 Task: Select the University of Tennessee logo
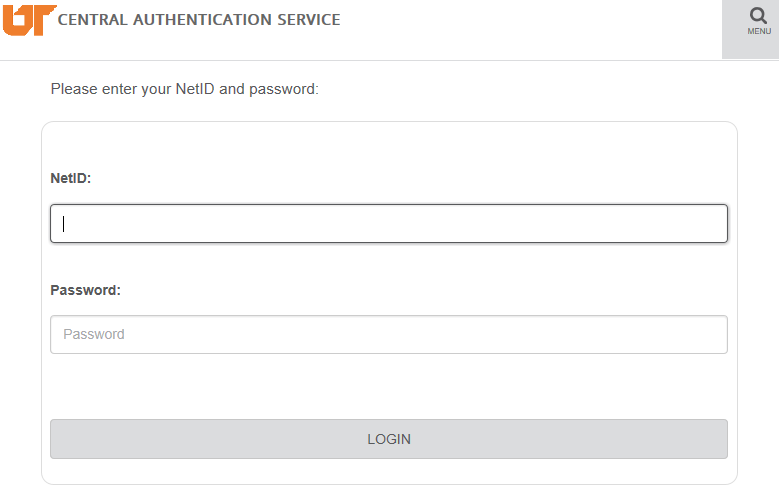coord(29,19)
